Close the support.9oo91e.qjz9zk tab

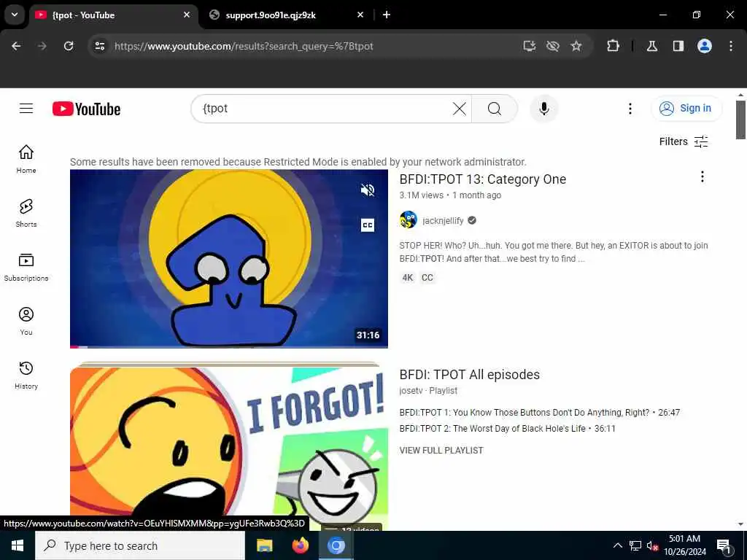[360, 15]
